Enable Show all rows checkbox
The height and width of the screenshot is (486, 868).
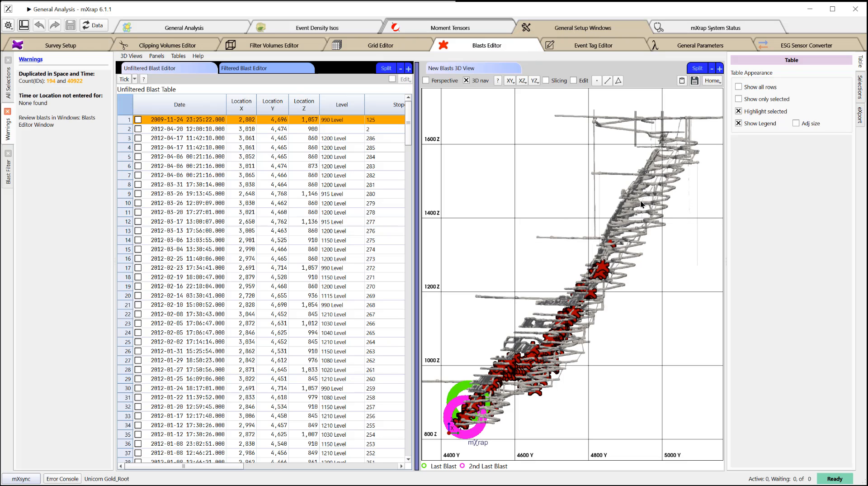tap(738, 87)
